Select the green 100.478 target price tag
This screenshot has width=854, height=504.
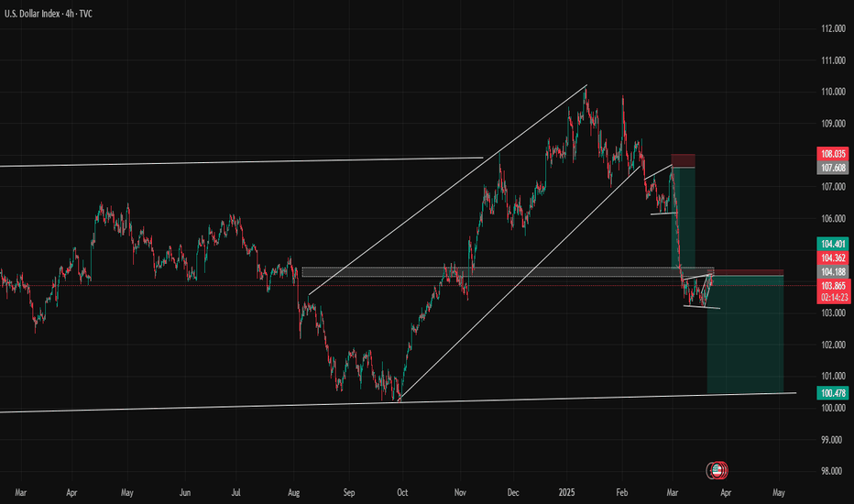[x=833, y=393]
